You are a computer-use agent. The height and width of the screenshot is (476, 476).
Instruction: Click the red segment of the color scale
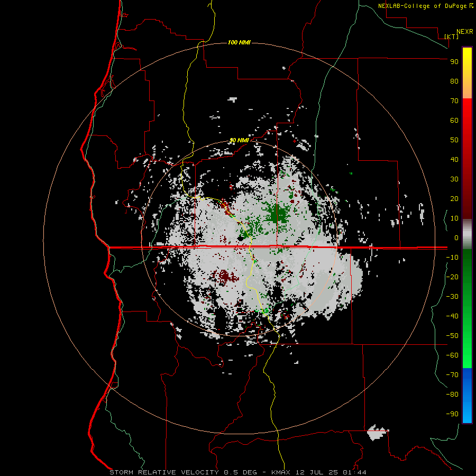[x=467, y=159]
